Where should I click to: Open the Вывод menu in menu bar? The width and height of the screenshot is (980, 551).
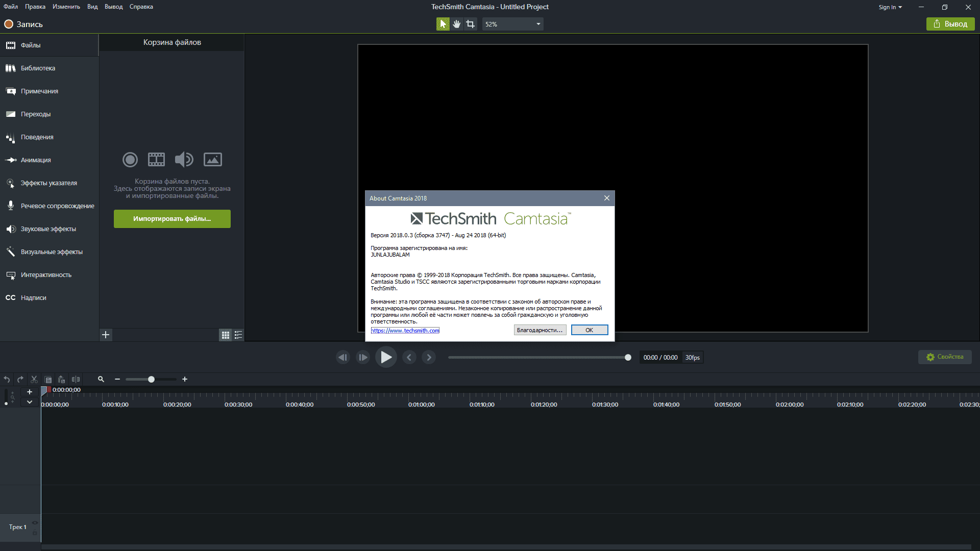(x=114, y=7)
